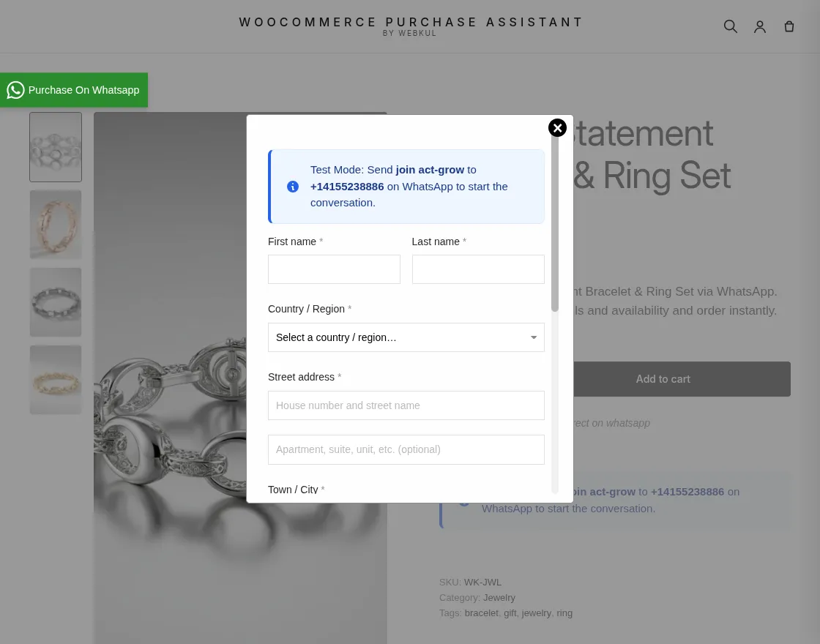Click the WhatsApp logo icon
This screenshot has width=820, height=644.
(x=15, y=90)
